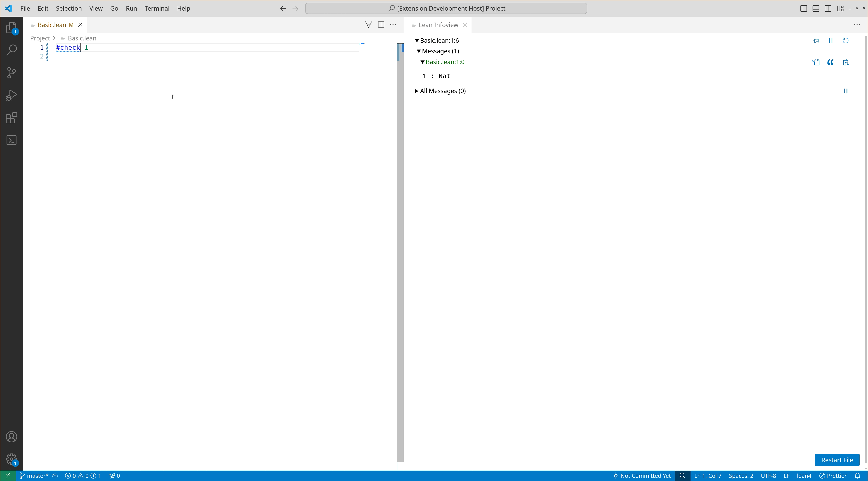Screen dimensions: 868x481
Task: Close the Basic.lean tab
Action: click(x=80, y=25)
